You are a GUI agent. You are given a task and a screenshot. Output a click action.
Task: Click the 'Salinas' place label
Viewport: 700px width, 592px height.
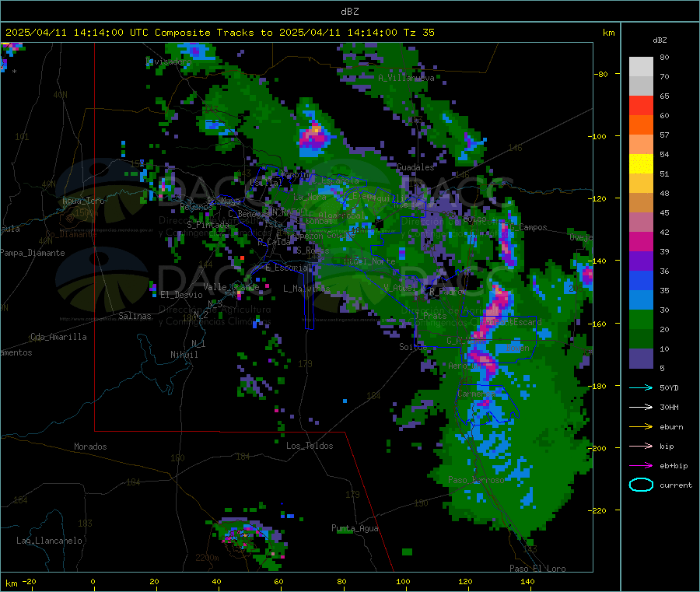(x=135, y=316)
